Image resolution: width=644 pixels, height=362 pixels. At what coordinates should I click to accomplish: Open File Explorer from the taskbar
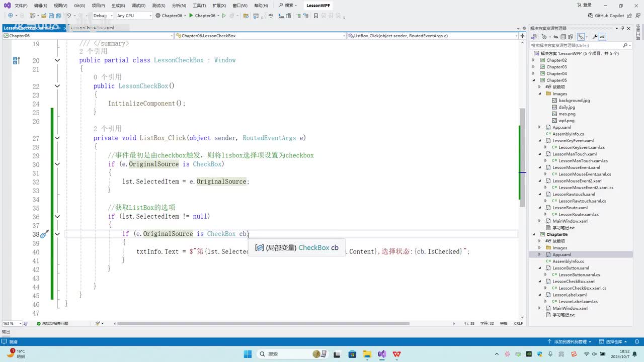(367, 354)
